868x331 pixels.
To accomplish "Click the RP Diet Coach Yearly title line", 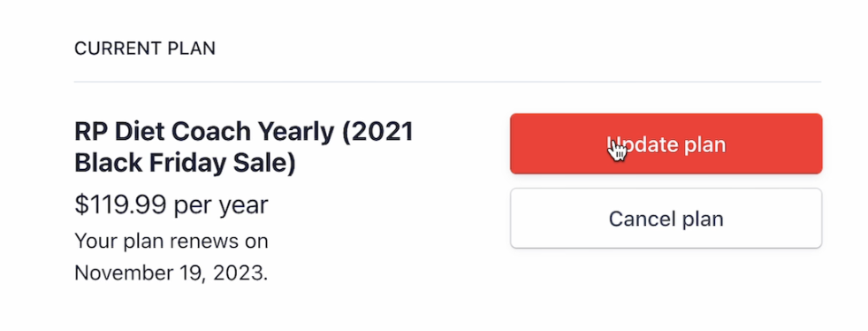I will tap(244, 132).
